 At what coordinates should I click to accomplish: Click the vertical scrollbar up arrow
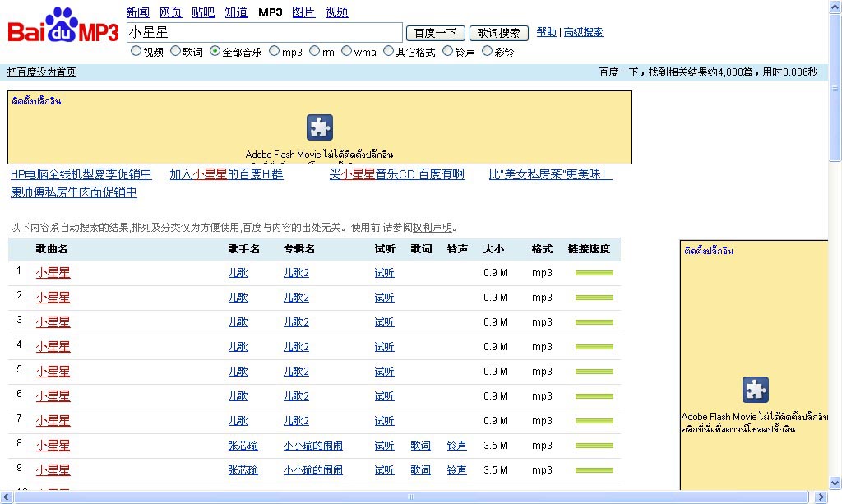[835, 6]
